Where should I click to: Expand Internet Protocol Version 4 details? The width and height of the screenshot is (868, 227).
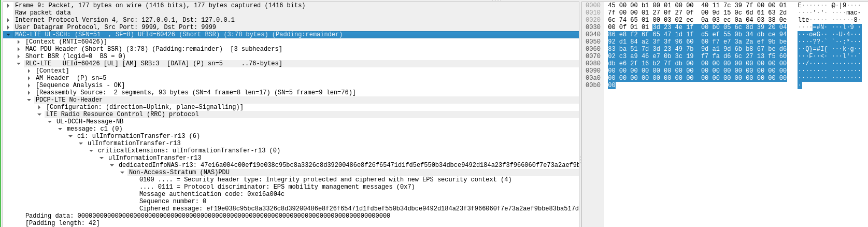coord(8,20)
